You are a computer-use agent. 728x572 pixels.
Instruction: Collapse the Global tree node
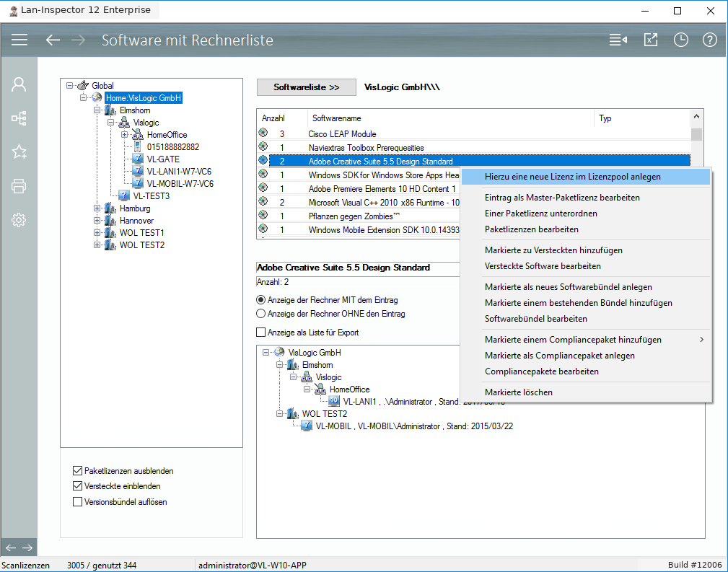click(x=70, y=85)
